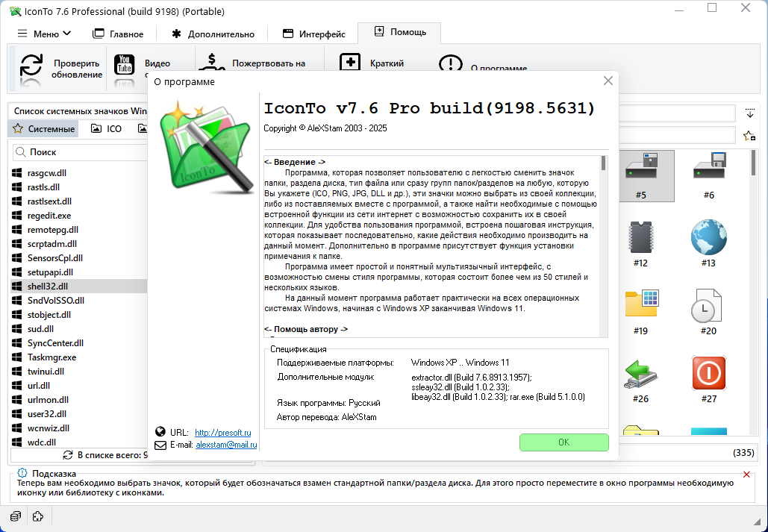The height and width of the screenshot is (532, 768).
Task: Select the Системные tab
Action: point(43,129)
